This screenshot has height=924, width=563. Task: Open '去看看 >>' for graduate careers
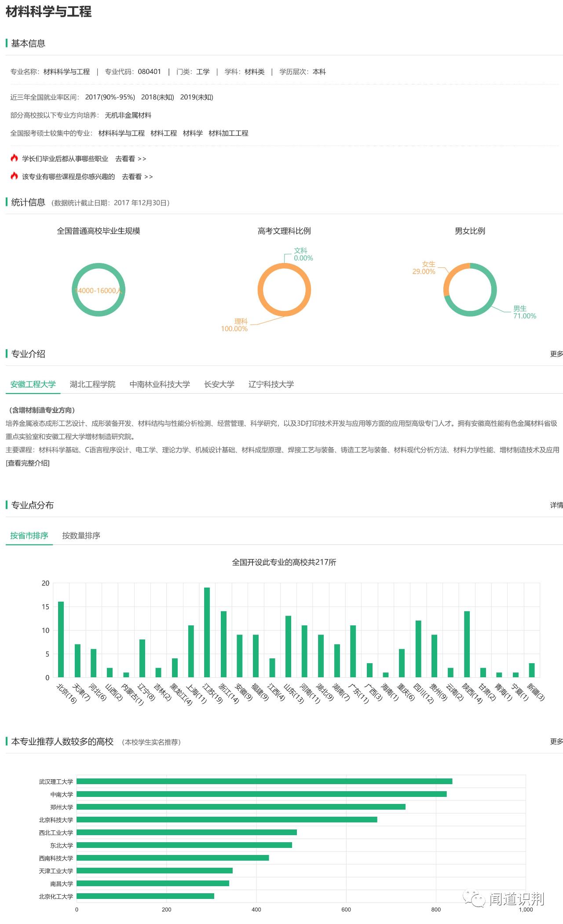(131, 159)
